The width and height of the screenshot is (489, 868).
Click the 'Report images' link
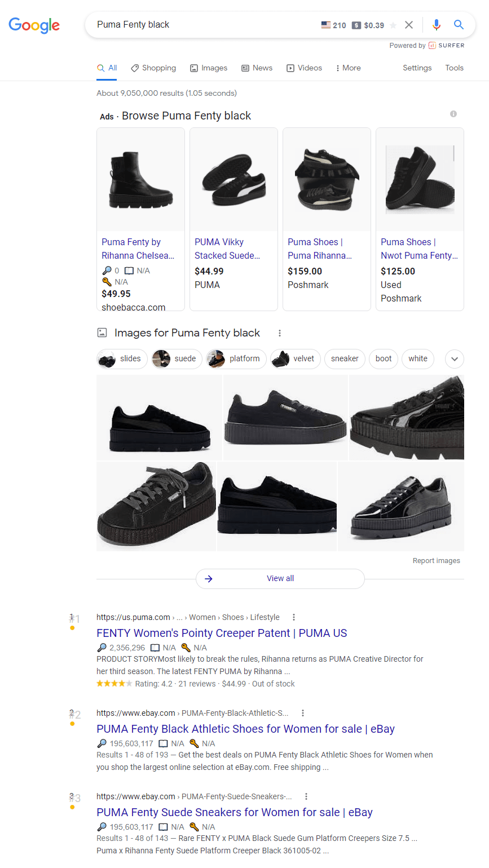coord(437,560)
